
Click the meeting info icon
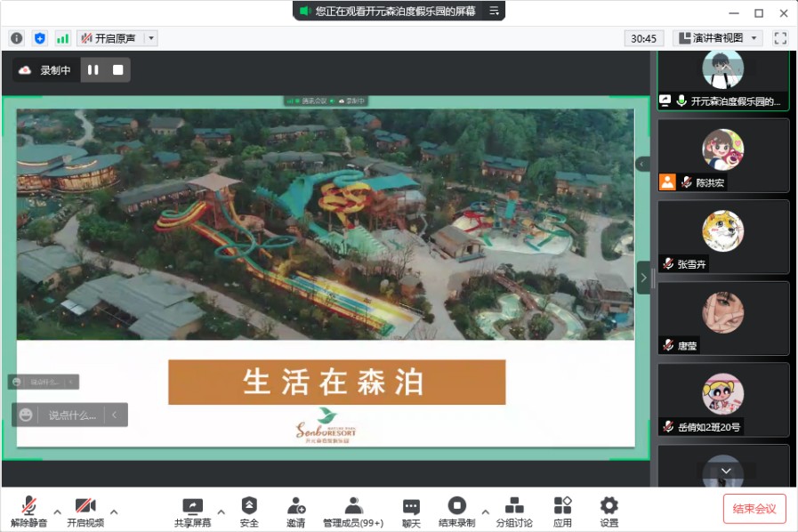[x=16, y=38]
